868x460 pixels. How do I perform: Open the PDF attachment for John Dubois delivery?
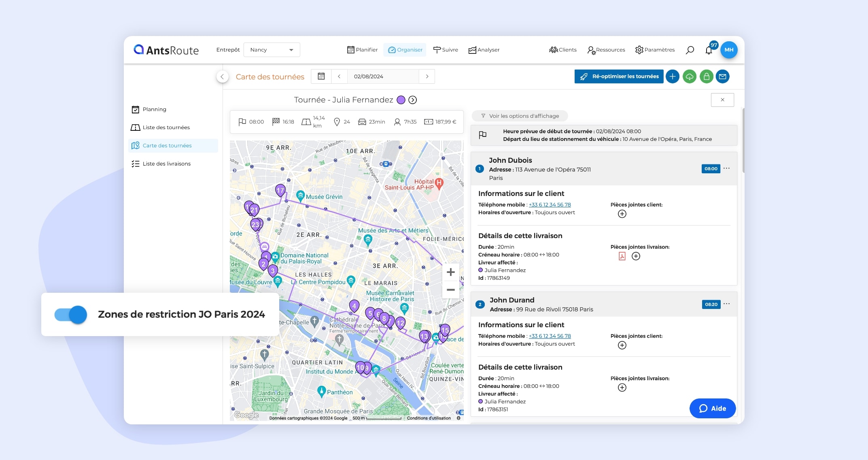click(622, 256)
